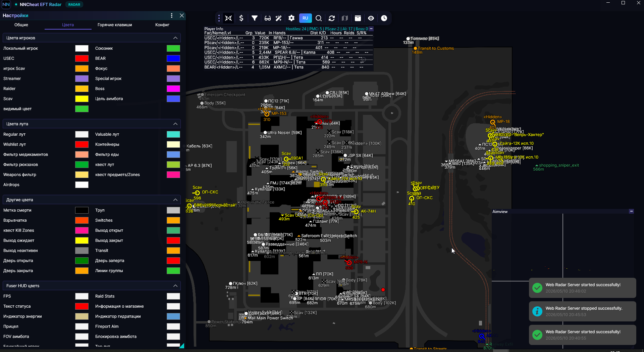This screenshot has width=644, height=352.
Task: Pick the red USEC color swatch
Action: (82, 58)
